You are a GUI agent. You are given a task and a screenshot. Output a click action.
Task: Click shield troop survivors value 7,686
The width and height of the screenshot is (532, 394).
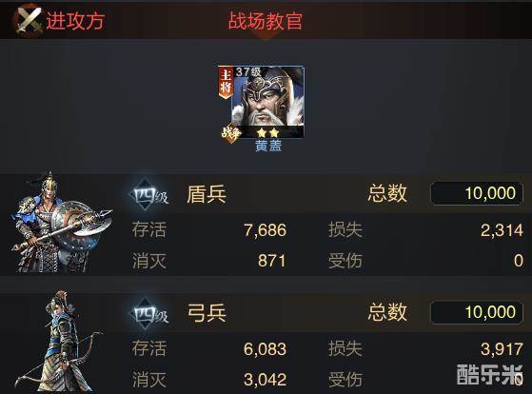click(265, 230)
